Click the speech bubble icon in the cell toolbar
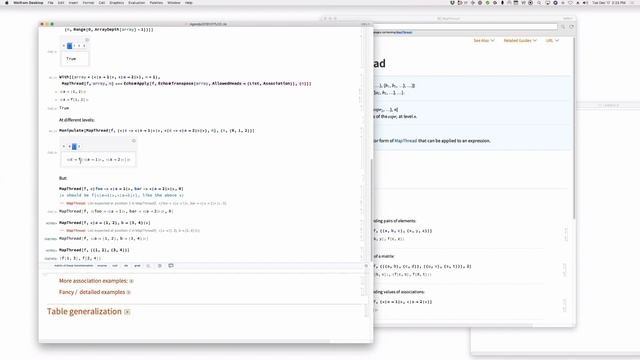The image size is (640, 360). click(171, 266)
